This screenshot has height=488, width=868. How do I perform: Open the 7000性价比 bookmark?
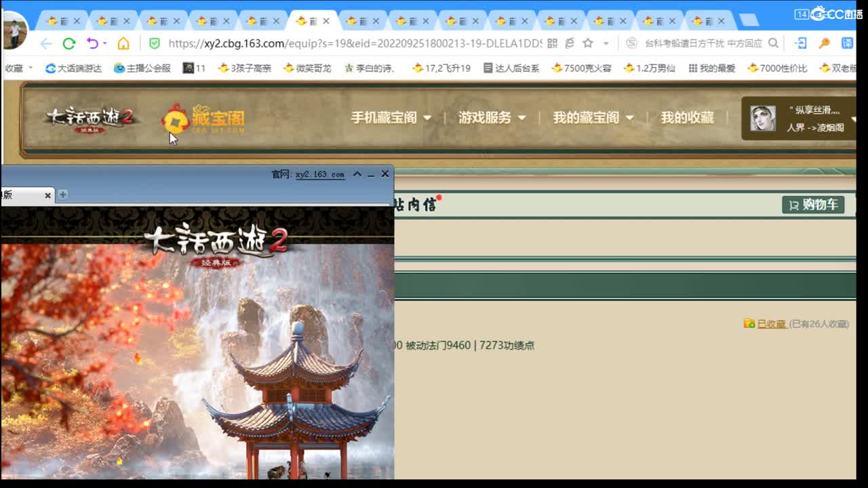click(x=778, y=68)
